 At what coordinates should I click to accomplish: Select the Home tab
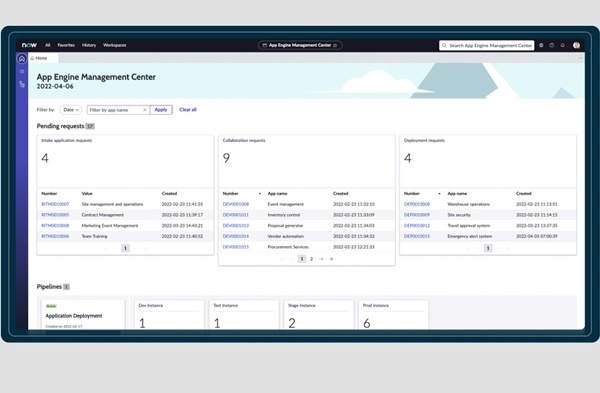click(x=39, y=58)
